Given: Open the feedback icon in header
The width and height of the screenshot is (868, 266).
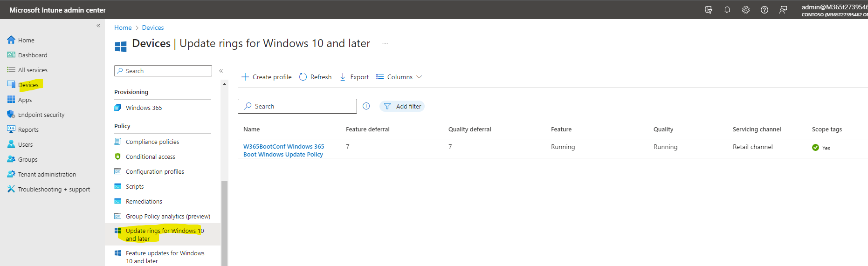Looking at the screenshot, I should pos(783,10).
